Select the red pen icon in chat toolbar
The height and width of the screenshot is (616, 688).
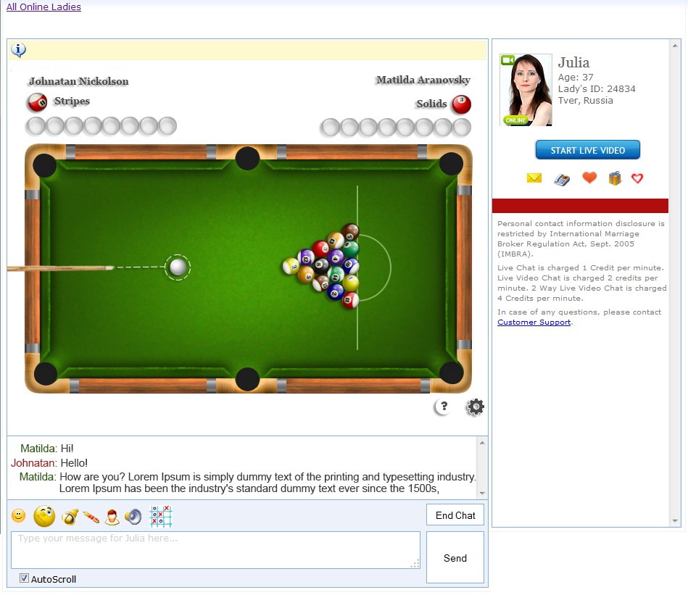click(x=91, y=517)
